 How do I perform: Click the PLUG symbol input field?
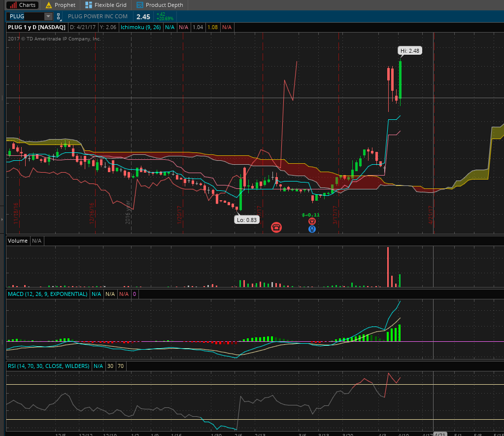tap(25, 16)
